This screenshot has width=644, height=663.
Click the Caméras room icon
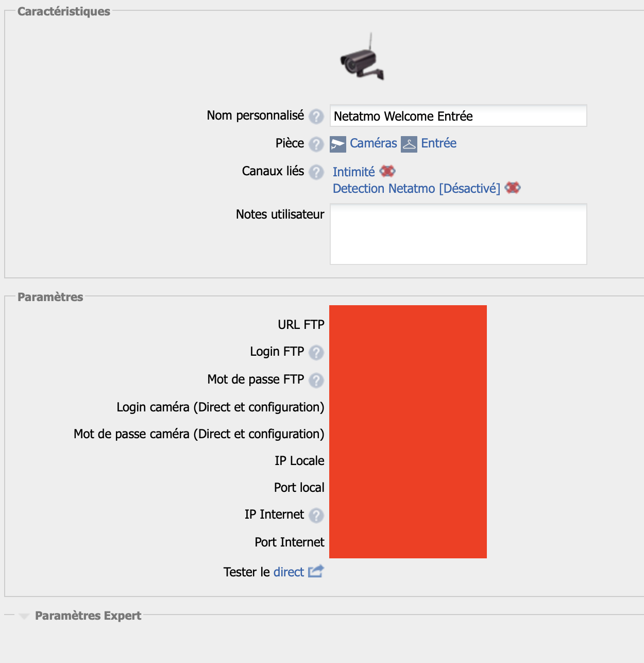point(338,144)
